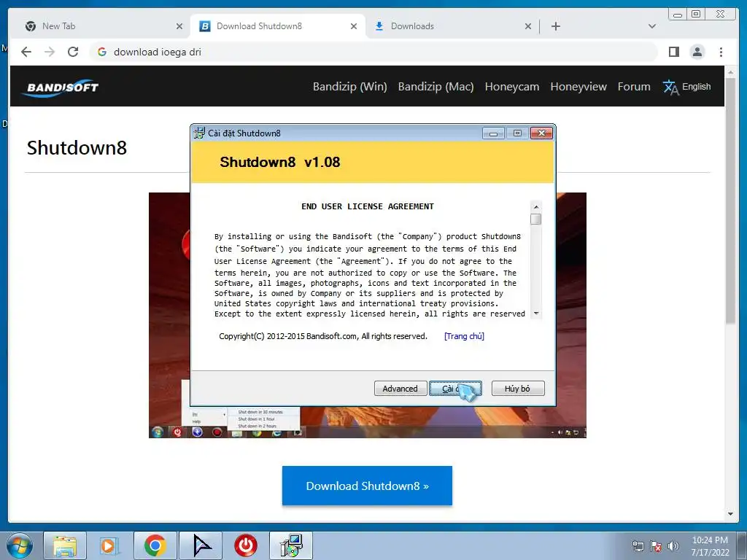Click the taskbar clock 10:24 PM
The width and height of the screenshot is (747, 560).
point(710,546)
